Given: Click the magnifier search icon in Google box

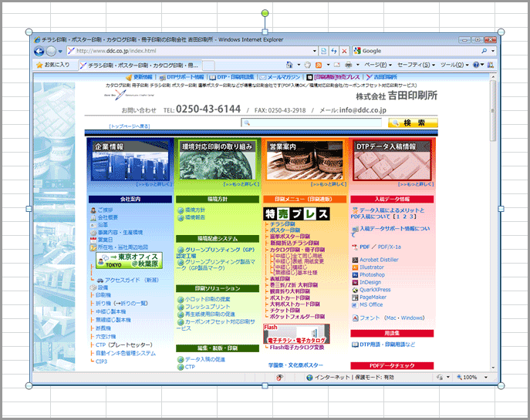Looking at the screenshot, I should (x=484, y=51).
